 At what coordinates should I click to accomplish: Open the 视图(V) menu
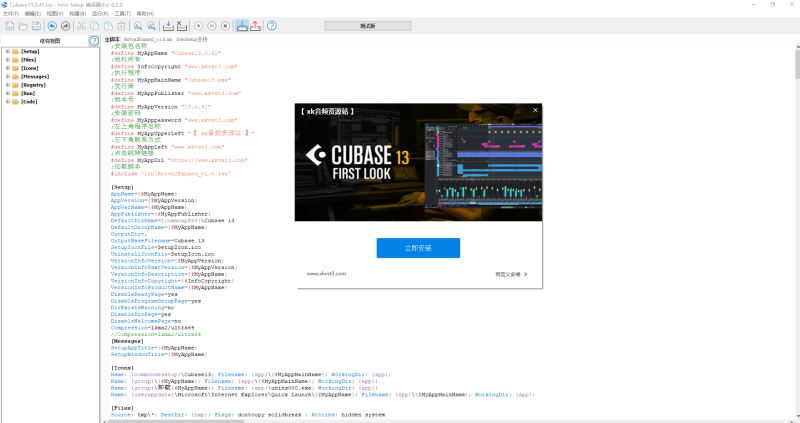[x=55, y=14]
